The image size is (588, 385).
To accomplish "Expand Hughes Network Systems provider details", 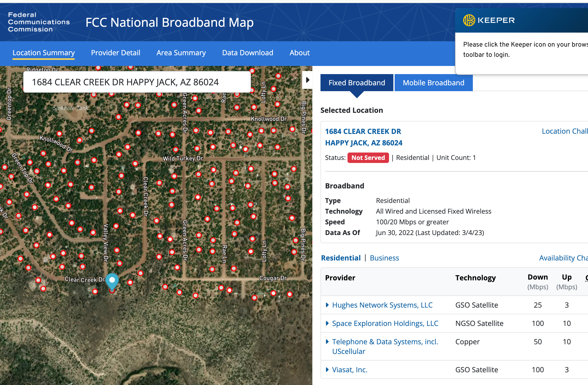I will click(x=327, y=305).
